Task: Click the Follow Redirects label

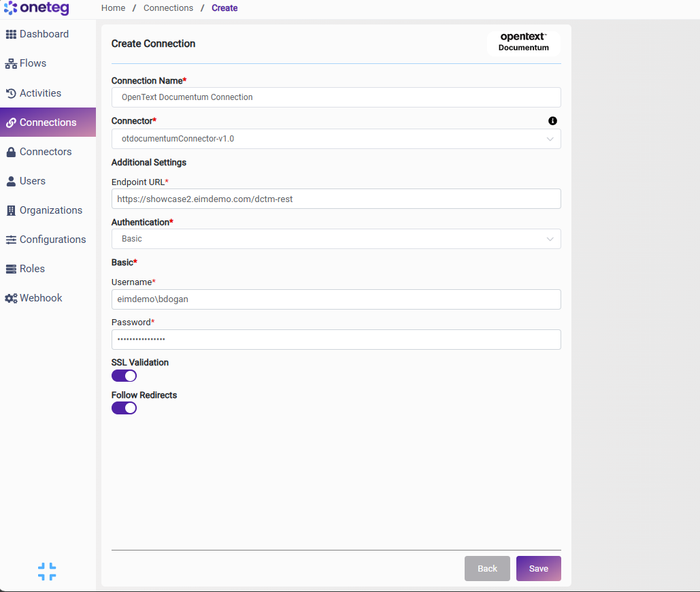Action: 144,395
